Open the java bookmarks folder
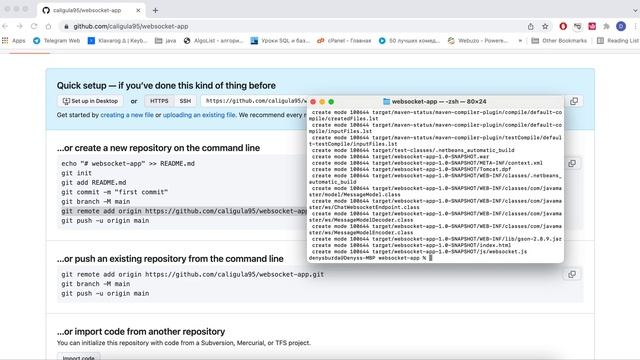Screen dimensions: 640x360 click(165, 40)
